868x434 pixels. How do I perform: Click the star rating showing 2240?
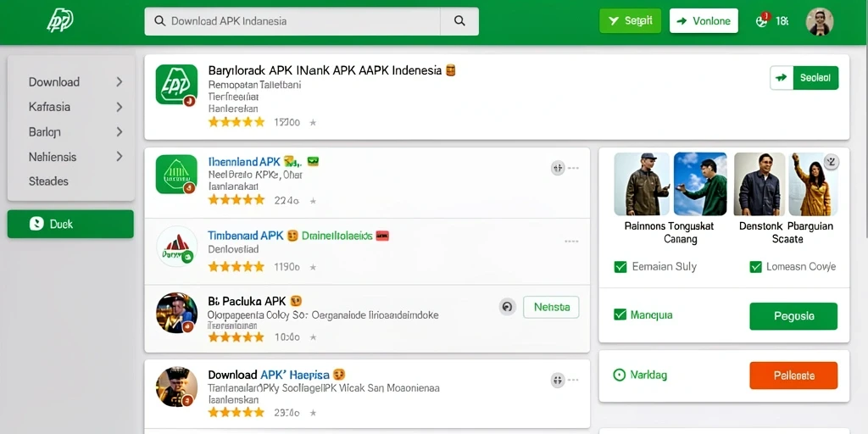coord(236,200)
